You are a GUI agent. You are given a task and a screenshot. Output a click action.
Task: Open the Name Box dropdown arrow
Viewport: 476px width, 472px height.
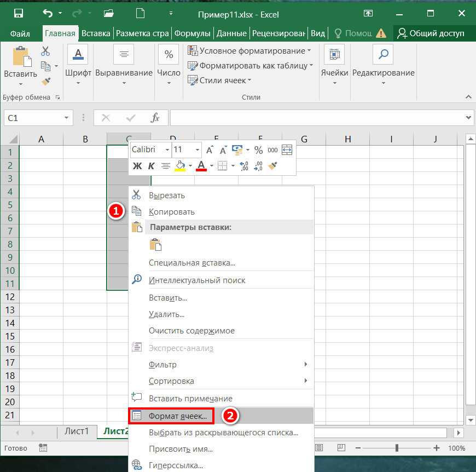[x=67, y=118]
